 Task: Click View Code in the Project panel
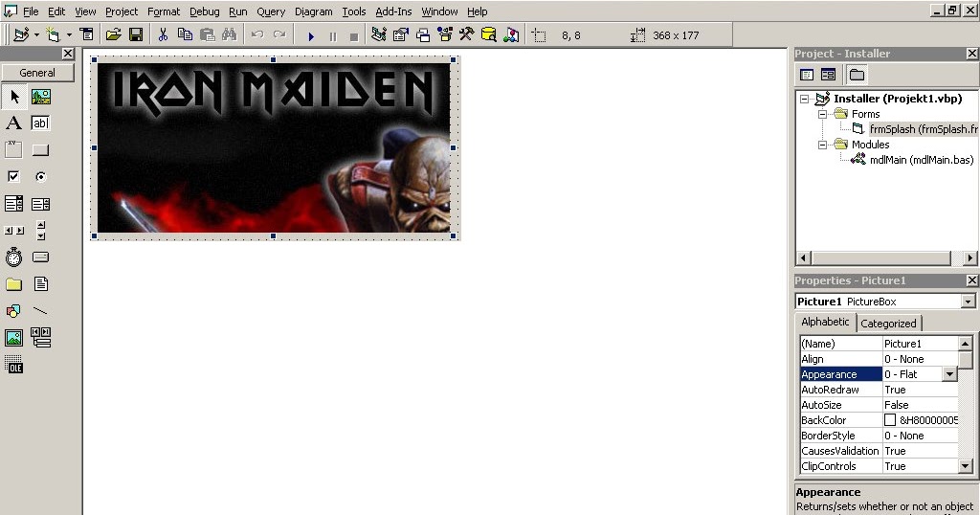pyautogui.click(x=807, y=75)
